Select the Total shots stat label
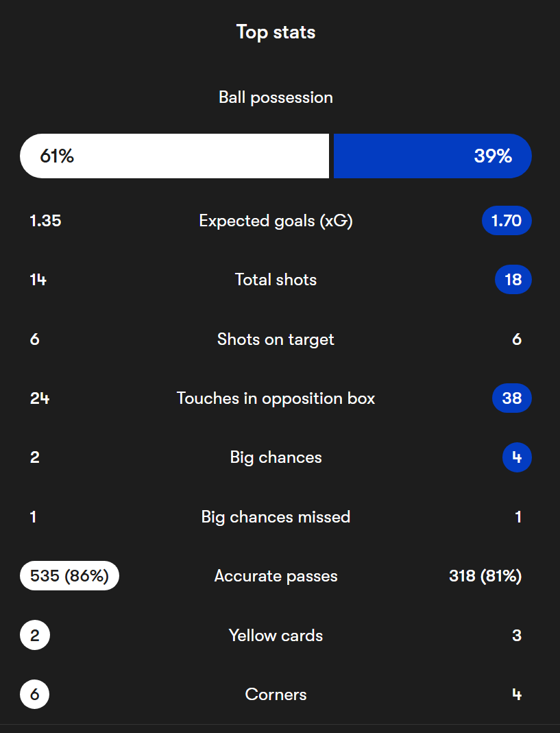The width and height of the screenshot is (560, 733). tap(276, 280)
